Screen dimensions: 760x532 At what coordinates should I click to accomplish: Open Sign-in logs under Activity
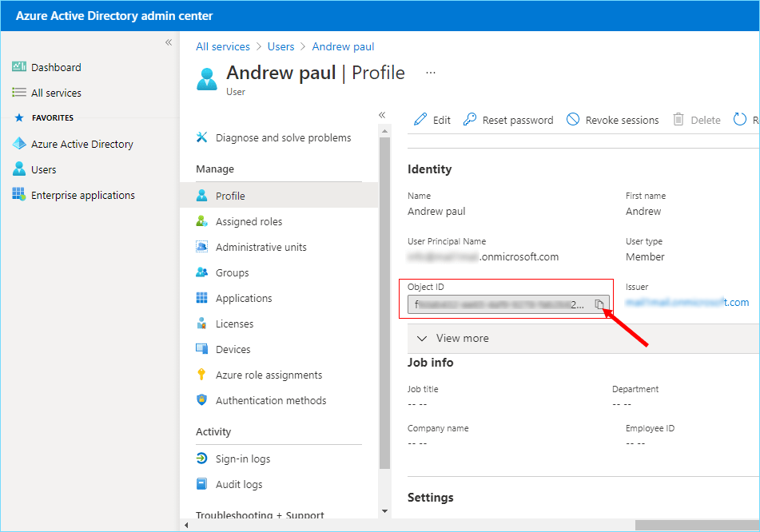coord(243,459)
